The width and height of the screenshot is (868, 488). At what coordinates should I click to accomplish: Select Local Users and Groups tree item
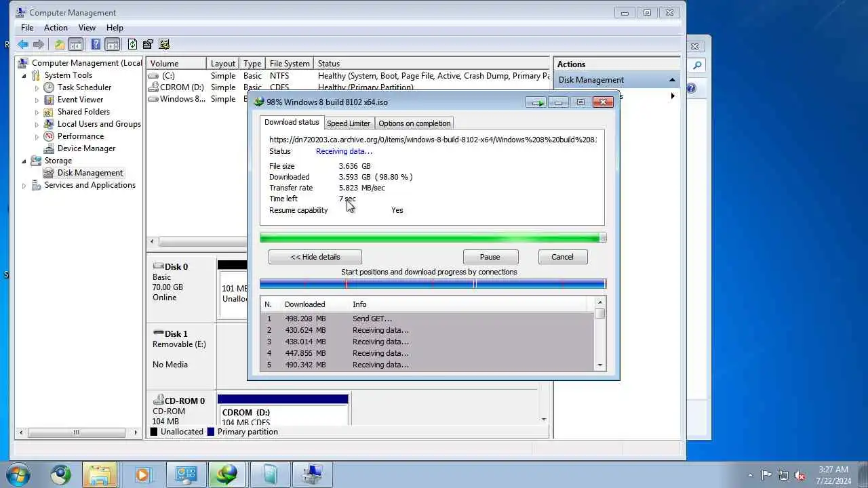[x=99, y=124]
